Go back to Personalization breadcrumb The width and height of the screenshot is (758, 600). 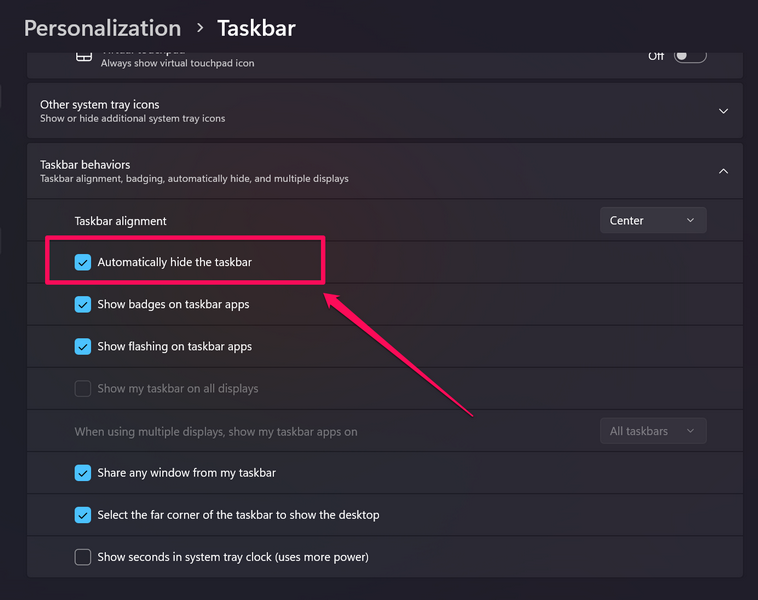pyautogui.click(x=102, y=28)
